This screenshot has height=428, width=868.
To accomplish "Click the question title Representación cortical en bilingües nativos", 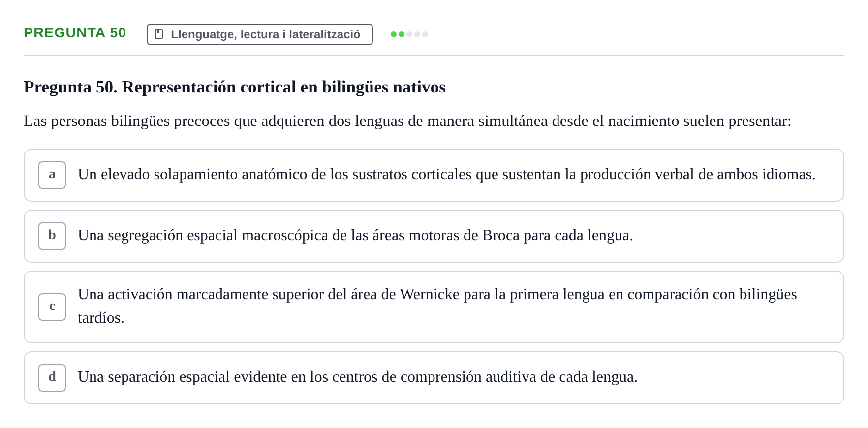I will coord(235,87).
